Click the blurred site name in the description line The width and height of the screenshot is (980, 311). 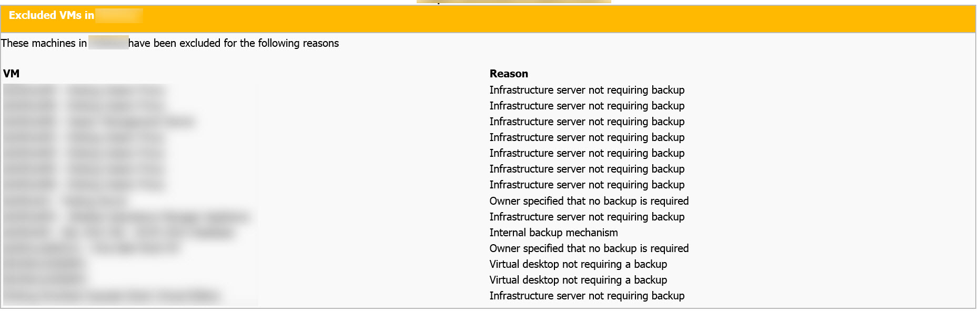tap(108, 43)
